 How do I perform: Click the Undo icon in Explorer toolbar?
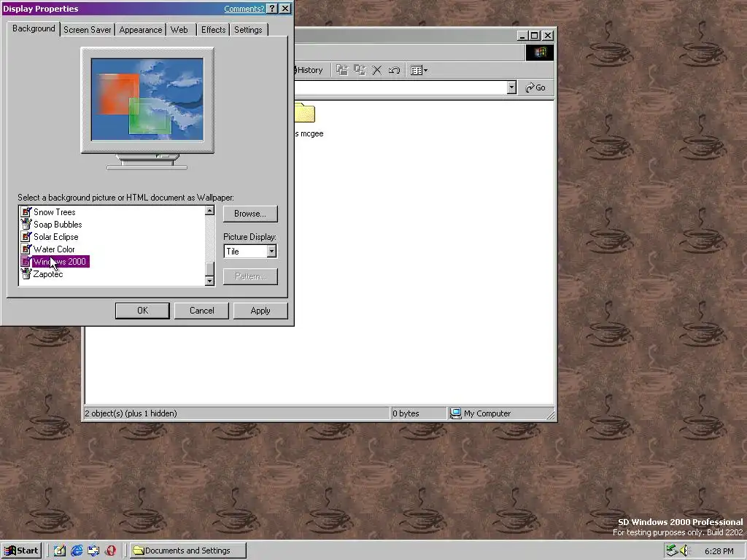(x=394, y=70)
